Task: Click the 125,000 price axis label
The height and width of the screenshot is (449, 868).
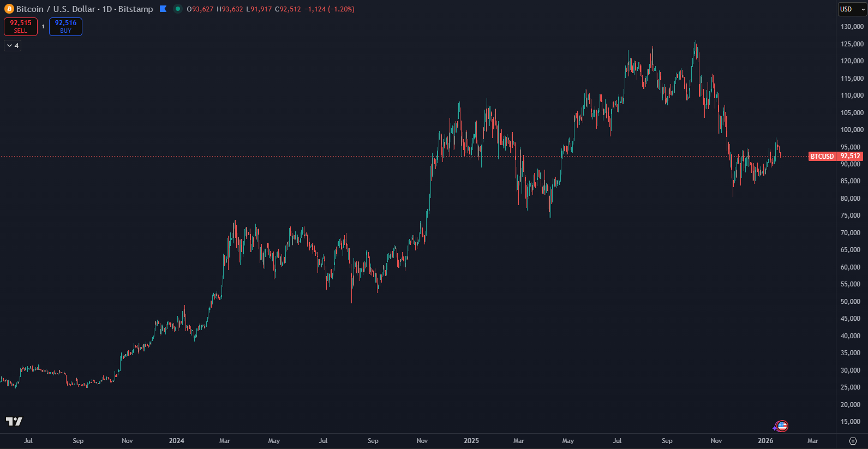Action: tap(852, 44)
